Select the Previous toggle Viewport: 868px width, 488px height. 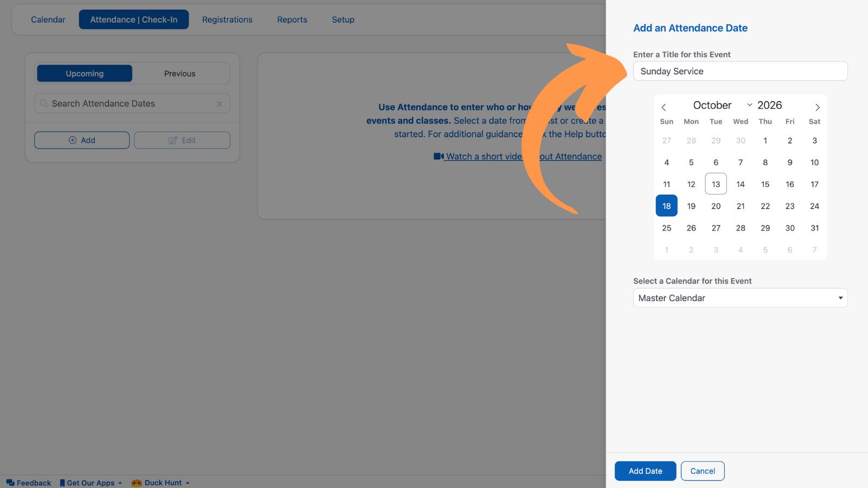tap(180, 74)
